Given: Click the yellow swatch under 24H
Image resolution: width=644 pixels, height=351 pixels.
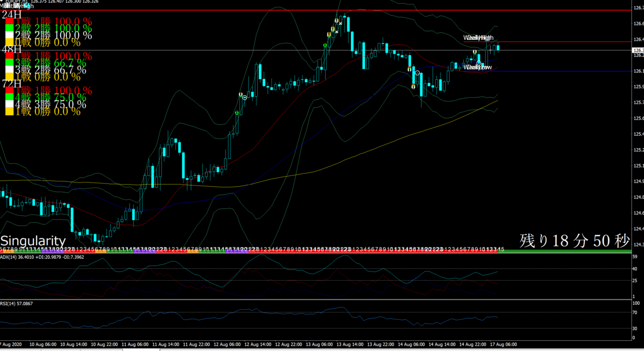Looking at the screenshot, I should tap(9, 43).
